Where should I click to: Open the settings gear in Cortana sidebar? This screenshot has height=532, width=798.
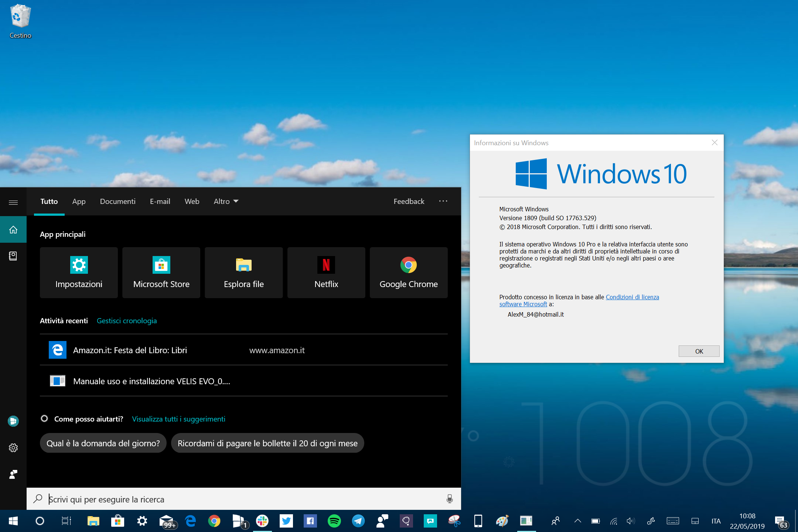click(x=13, y=448)
